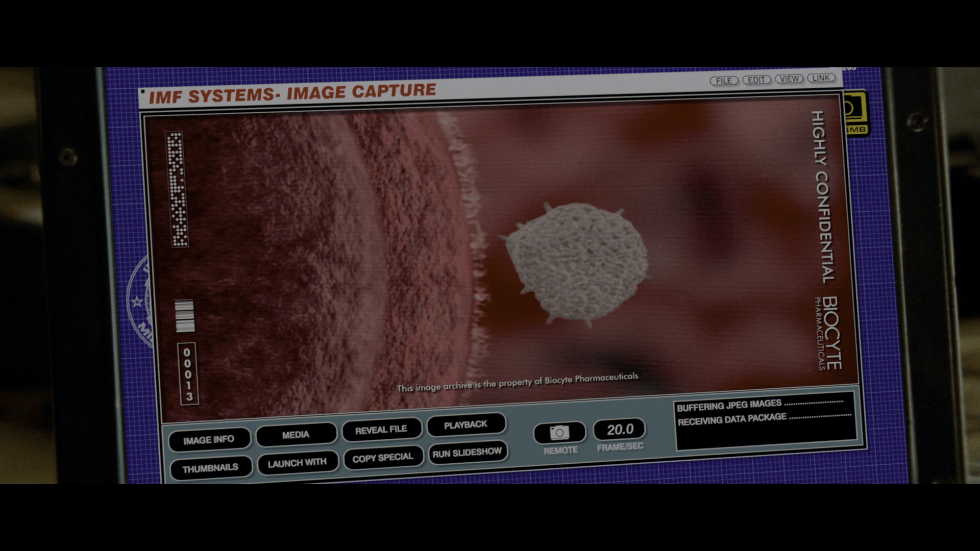The image size is (980, 551).
Task: Open the LINK menu
Action: pos(821,78)
